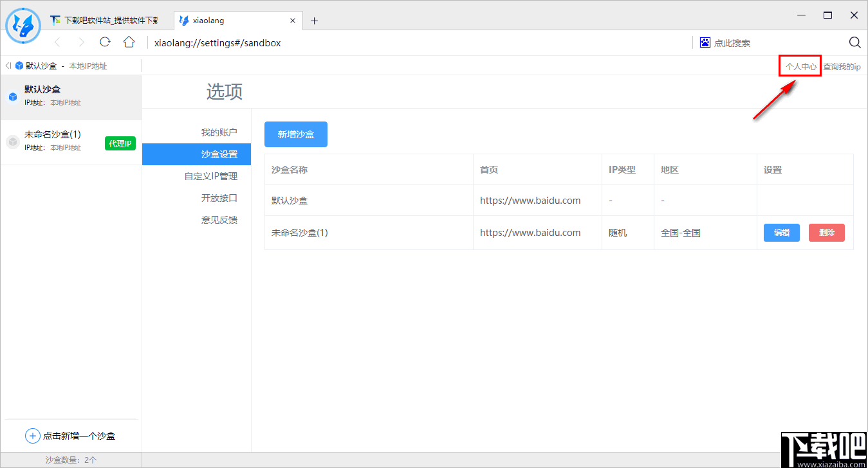Click the green 代理IP badge
Image resolution: width=868 pixels, height=468 pixels.
click(120, 143)
